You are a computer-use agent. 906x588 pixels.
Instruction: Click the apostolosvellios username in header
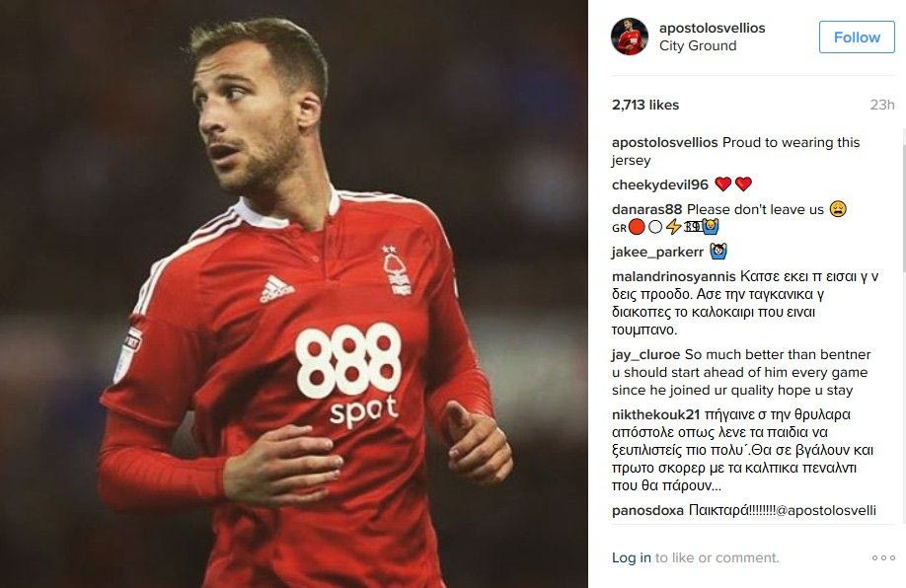[x=712, y=28]
